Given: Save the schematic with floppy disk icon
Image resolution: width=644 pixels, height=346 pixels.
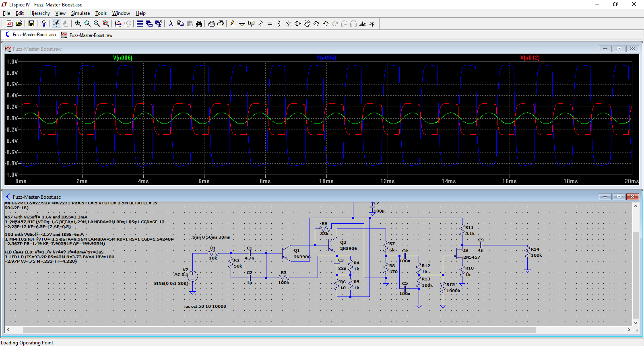Looking at the screenshot, I should point(31,24).
